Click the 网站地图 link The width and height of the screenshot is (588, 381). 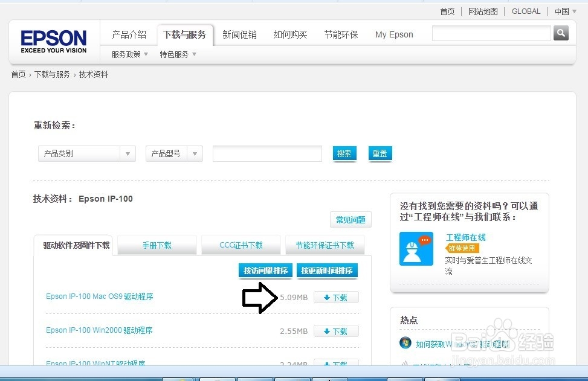483,11
